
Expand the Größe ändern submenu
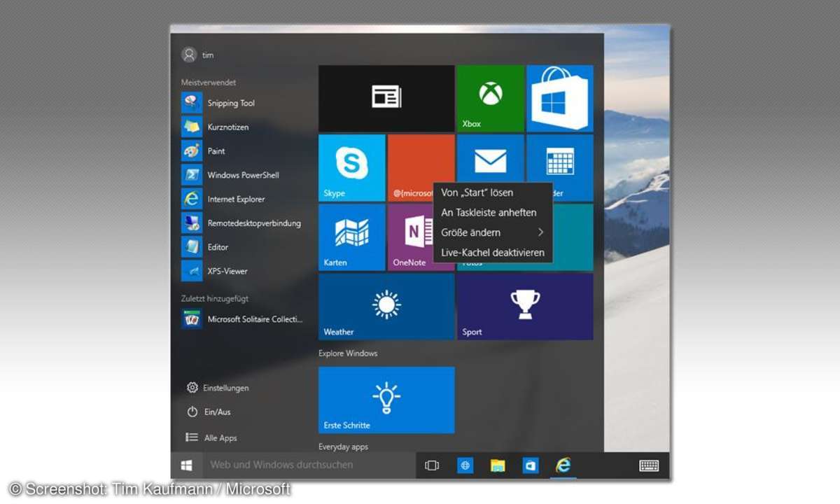pos(493,232)
